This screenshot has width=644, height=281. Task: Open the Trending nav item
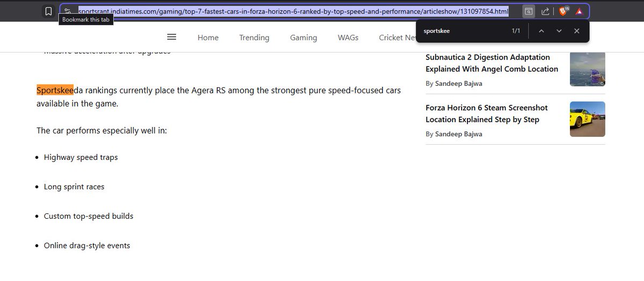[x=254, y=38]
